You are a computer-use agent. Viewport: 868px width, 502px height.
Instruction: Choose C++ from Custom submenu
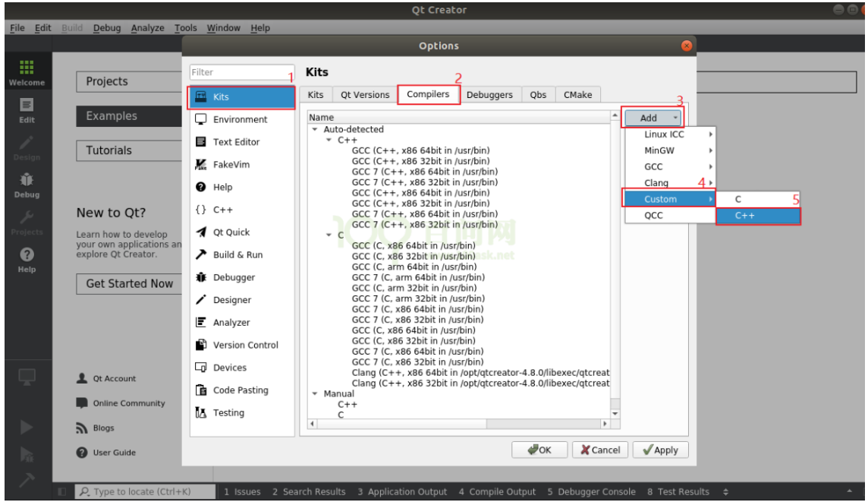coord(757,216)
